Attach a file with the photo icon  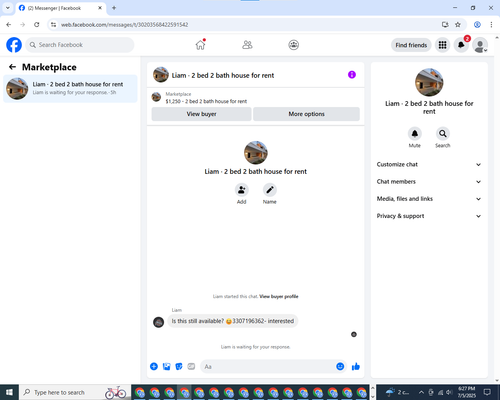[x=166, y=367]
